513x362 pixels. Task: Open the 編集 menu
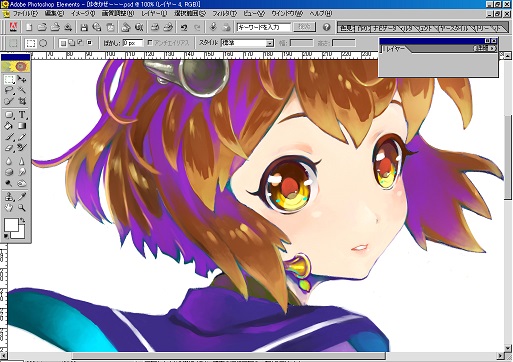(54, 14)
